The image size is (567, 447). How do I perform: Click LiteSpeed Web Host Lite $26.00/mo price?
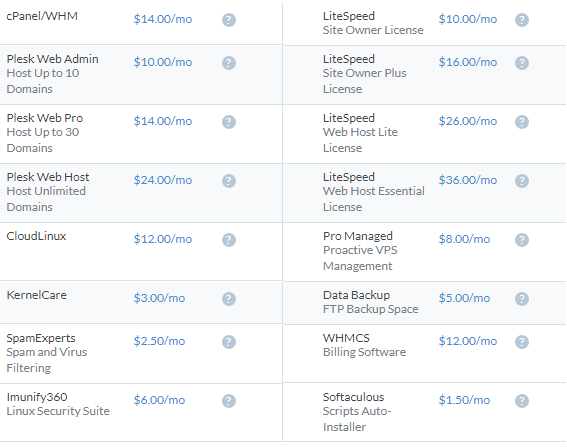point(468,121)
